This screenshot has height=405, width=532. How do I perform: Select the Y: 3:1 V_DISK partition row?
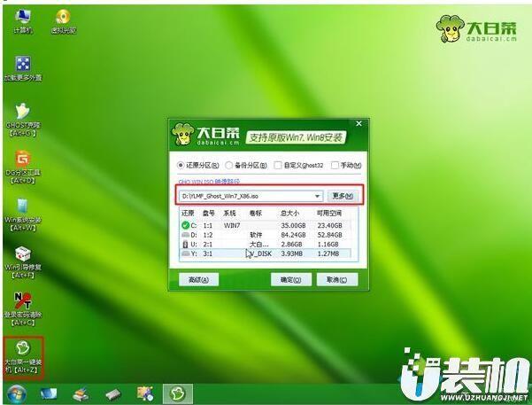pyautogui.click(x=266, y=253)
